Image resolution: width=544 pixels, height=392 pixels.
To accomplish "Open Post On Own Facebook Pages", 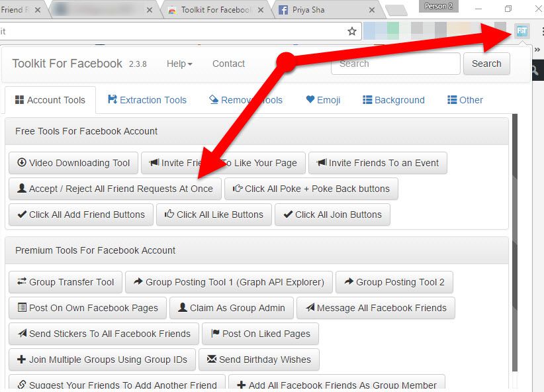I will point(88,308).
